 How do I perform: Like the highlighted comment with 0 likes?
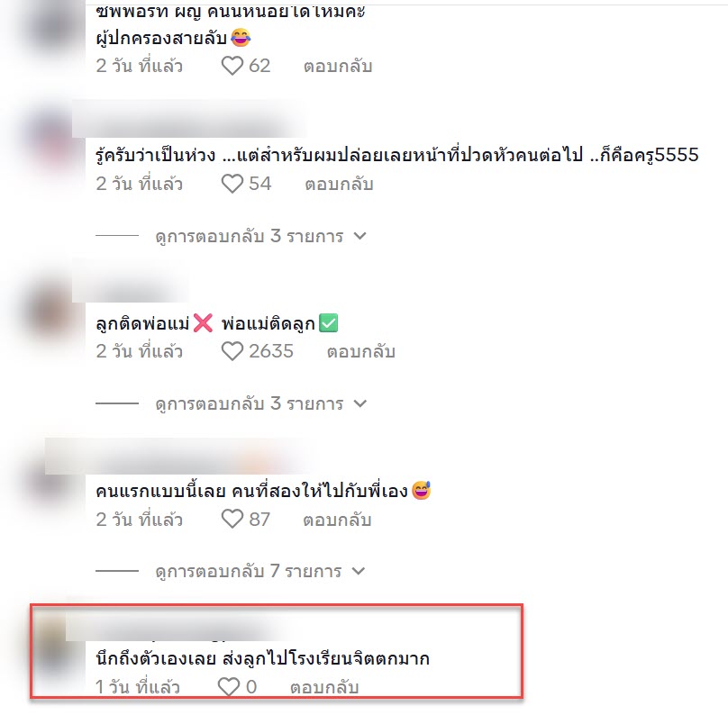pyautogui.click(x=229, y=687)
